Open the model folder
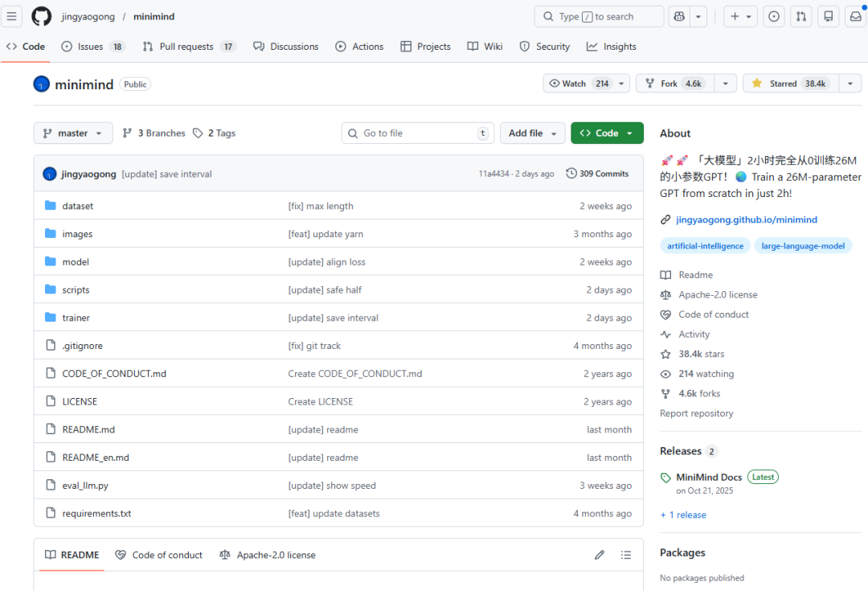The height and width of the screenshot is (591, 868). (x=76, y=262)
